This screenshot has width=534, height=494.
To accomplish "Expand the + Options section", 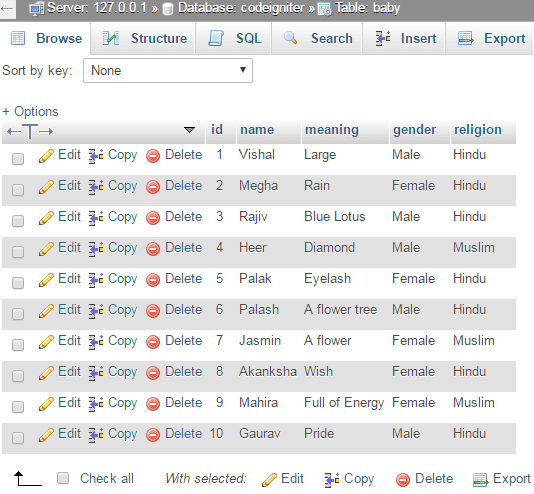I will click(x=30, y=112).
